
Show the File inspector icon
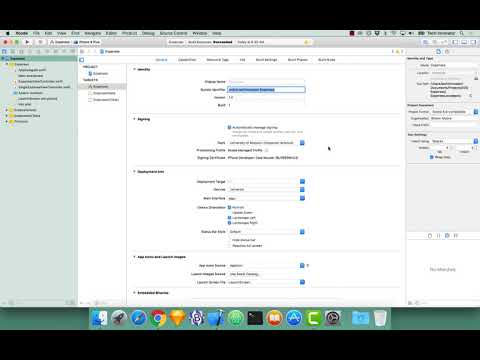point(438,51)
